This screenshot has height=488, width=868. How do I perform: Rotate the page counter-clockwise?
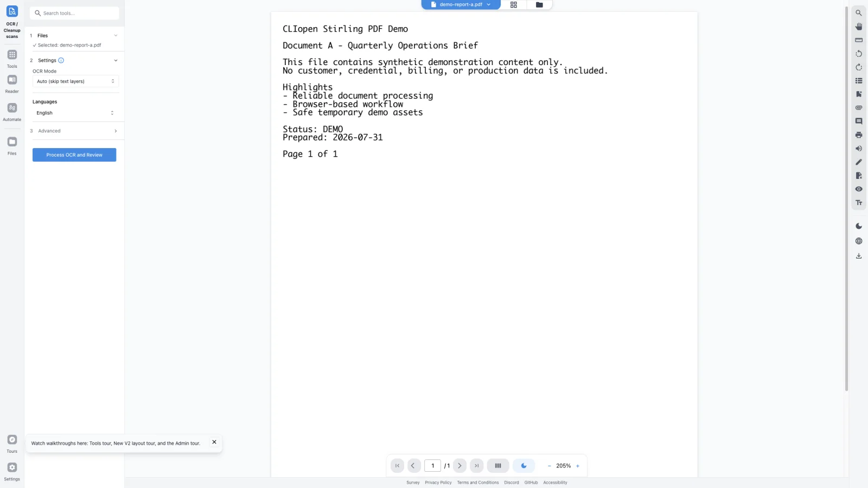859,54
